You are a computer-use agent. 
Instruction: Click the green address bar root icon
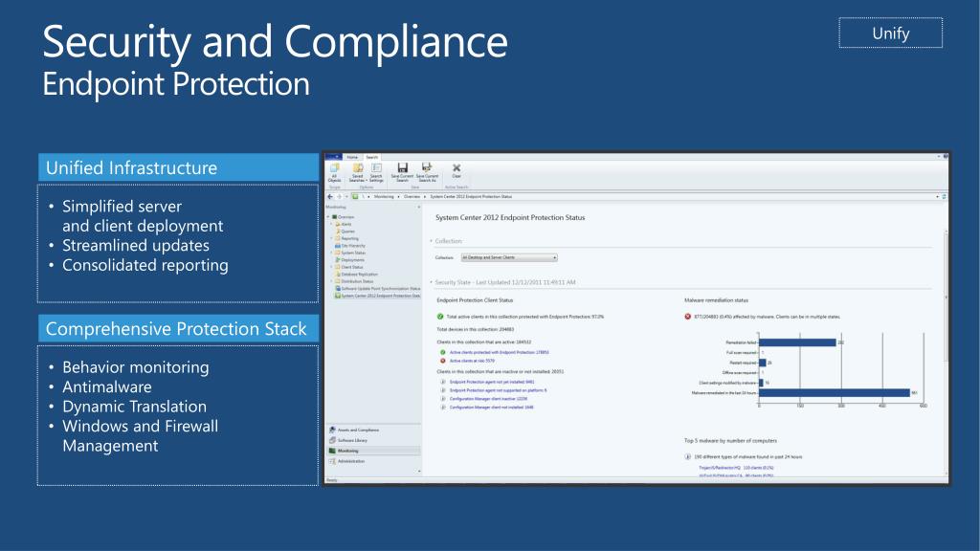355,197
